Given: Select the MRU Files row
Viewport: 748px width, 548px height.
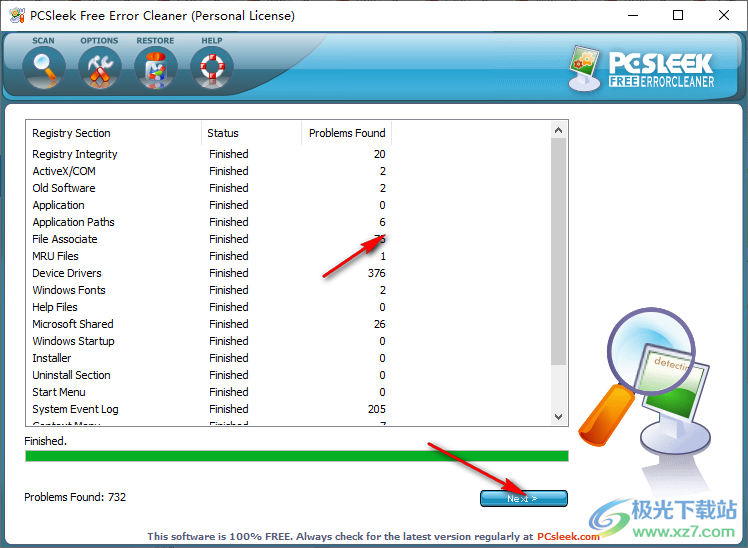Looking at the screenshot, I should pyautogui.click(x=209, y=256).
